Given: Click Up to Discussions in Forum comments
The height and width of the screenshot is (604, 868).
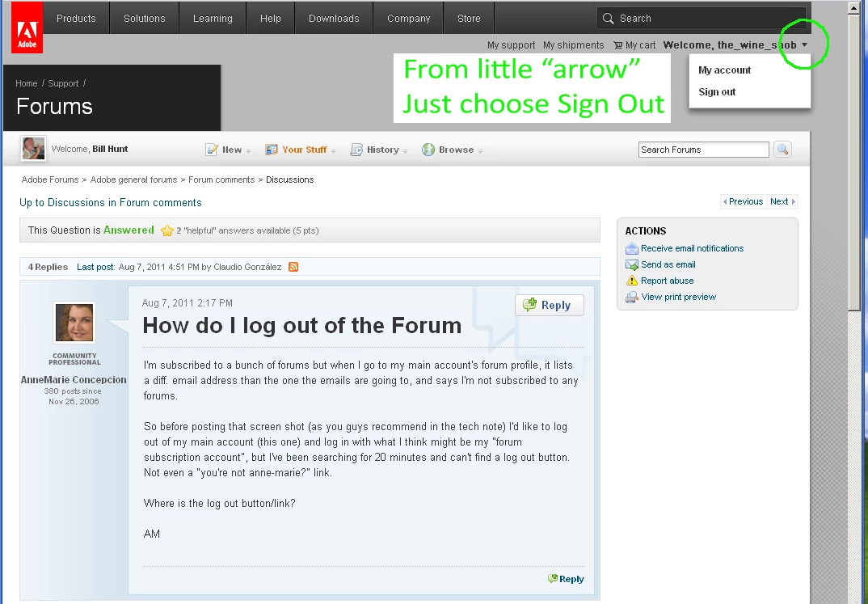Looking at the screenshot, I should pos(111,203).
